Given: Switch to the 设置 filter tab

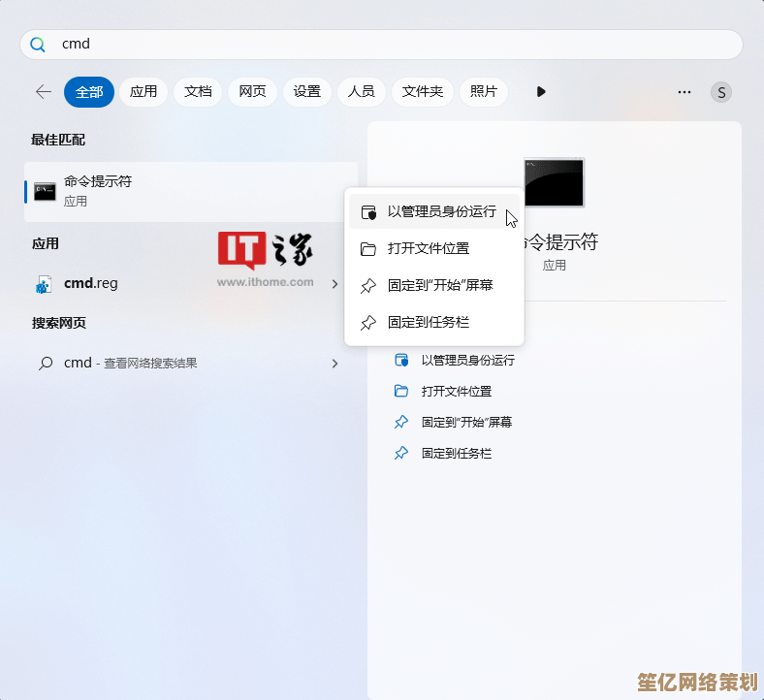Looking at the screenshot, I should tap(306, 91).
